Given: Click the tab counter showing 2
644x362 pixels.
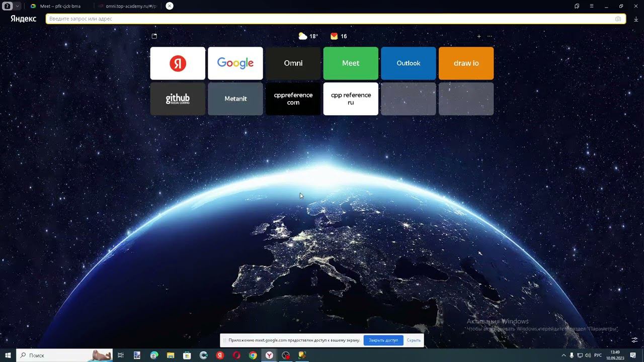Looking at the screenshot, I should point(8,6).
